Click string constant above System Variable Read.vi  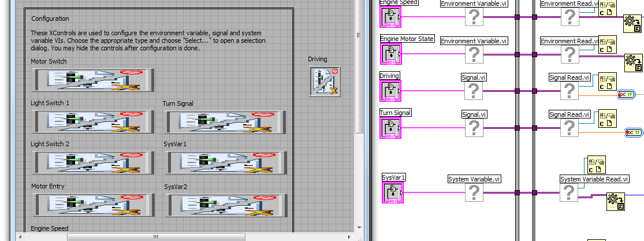coord(597,165)
